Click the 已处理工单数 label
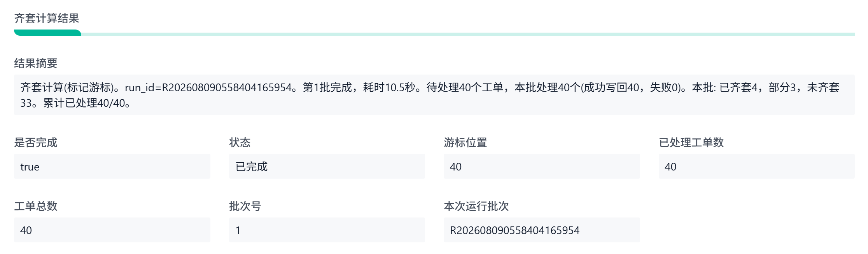This screenshot has width=868, height=254. click(691, 143)
